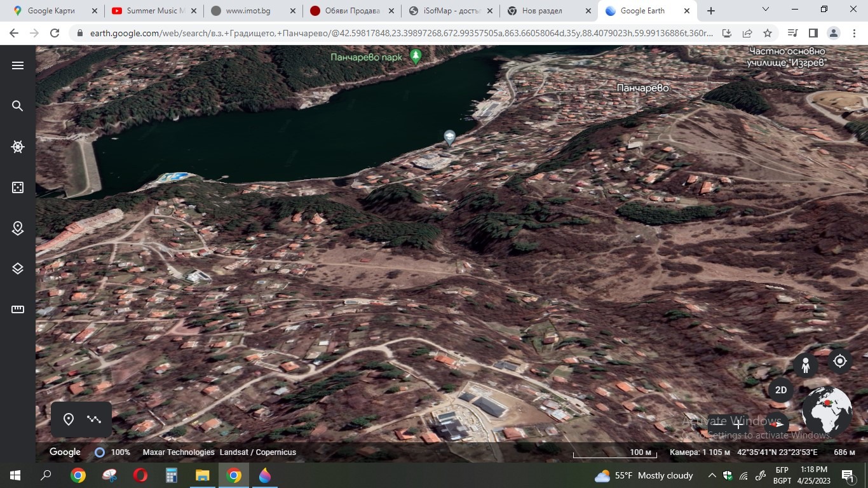
Task: Launch Voyager ship wheel icon
Action: pyautogui.click(x=18, y=147)
